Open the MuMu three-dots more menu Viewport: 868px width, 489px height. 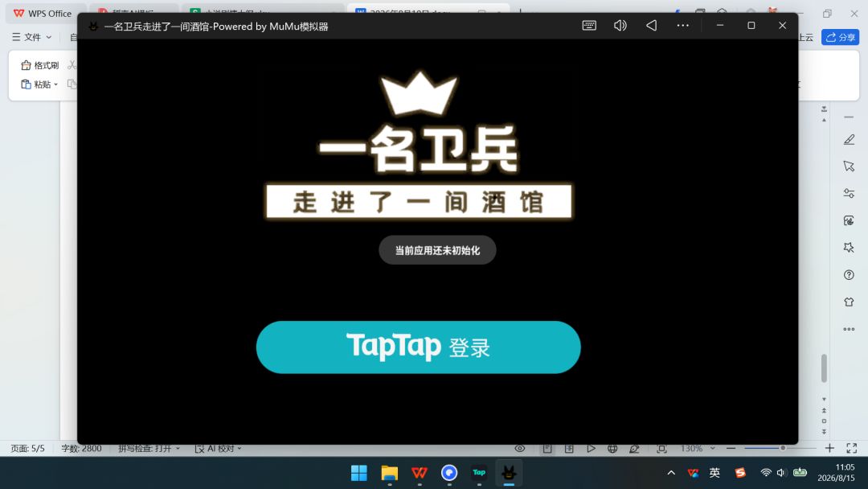pos(682,26)
